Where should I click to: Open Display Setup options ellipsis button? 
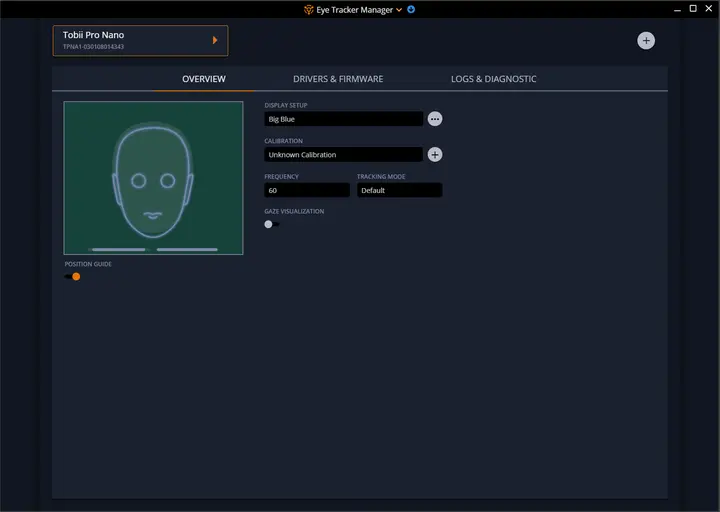[435, 119]
